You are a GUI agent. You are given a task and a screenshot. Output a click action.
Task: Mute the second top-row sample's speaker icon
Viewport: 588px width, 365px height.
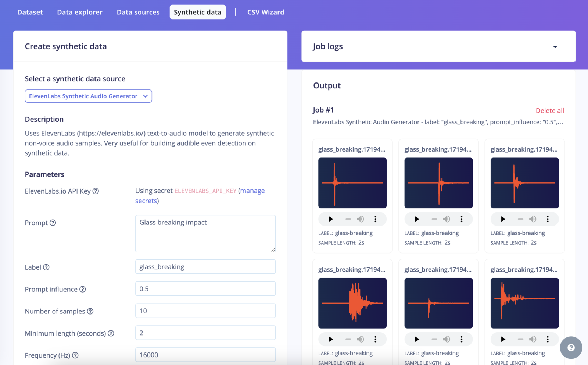447,219
